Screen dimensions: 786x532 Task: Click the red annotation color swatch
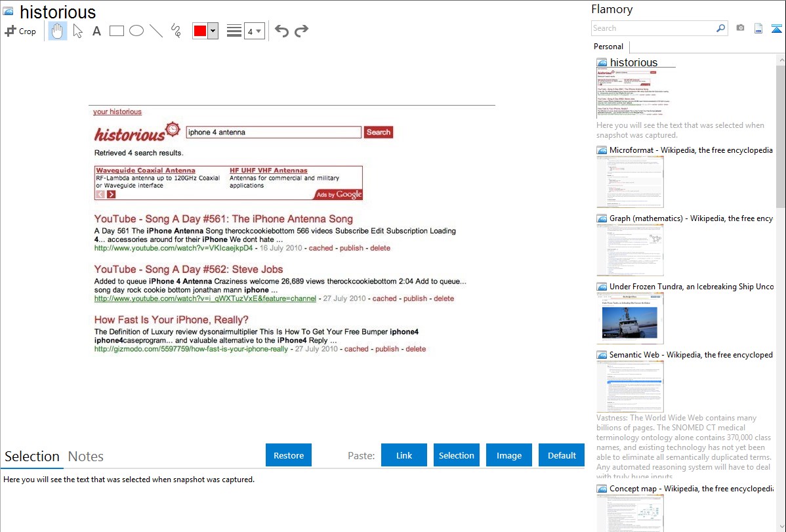pyautogui.click(x=200, y=31)
